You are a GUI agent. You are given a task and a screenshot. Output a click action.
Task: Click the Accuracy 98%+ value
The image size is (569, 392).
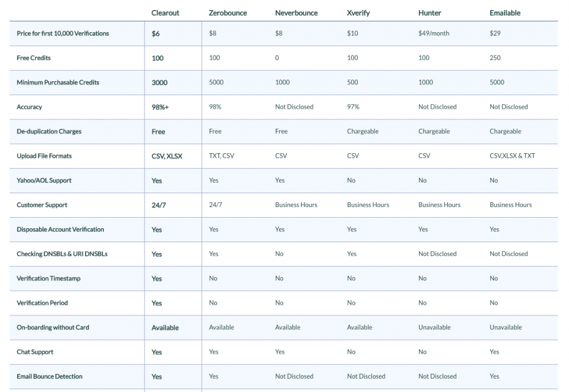coord(160,107)
